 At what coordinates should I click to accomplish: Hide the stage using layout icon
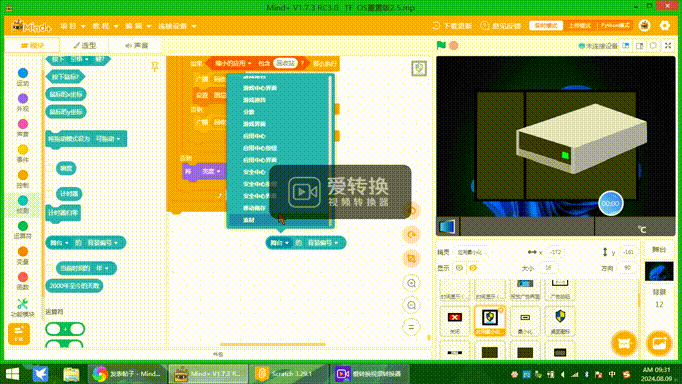(654, 45)
